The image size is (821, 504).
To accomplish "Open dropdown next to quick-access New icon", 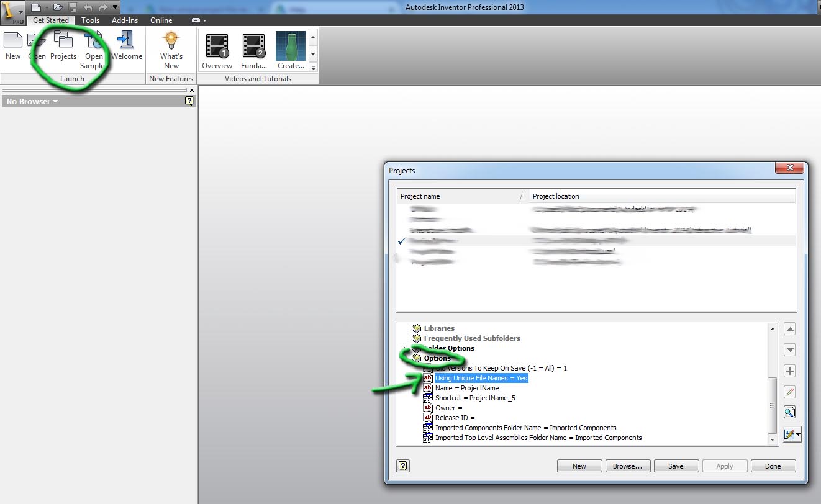I will (47, 8).
